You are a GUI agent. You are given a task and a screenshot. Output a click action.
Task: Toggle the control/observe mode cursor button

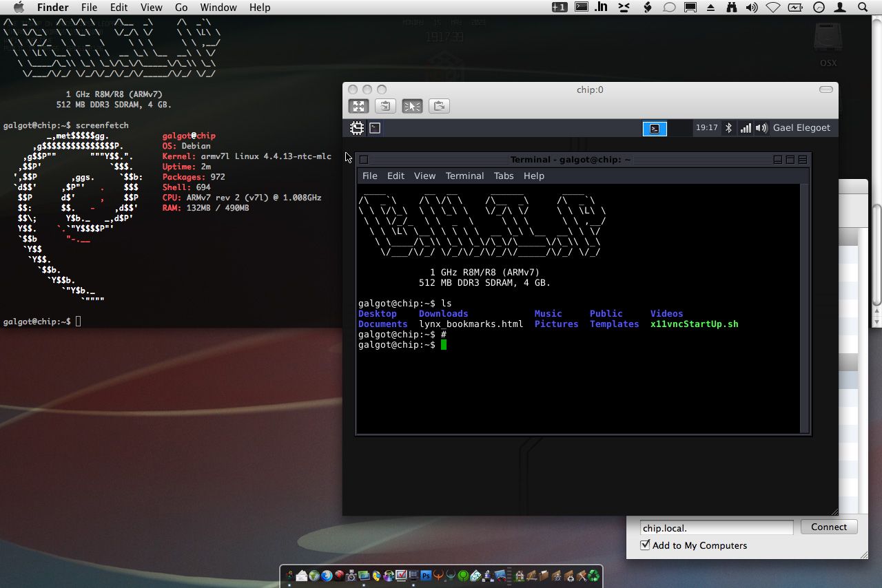pos(412,106)
